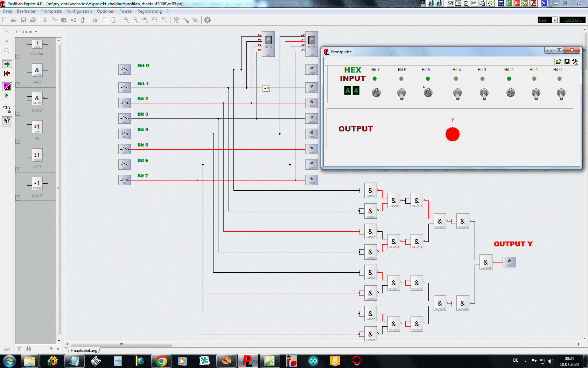
Task: Click the Bit 0 switch in the schematic
Action: click(x=125, y=69)
